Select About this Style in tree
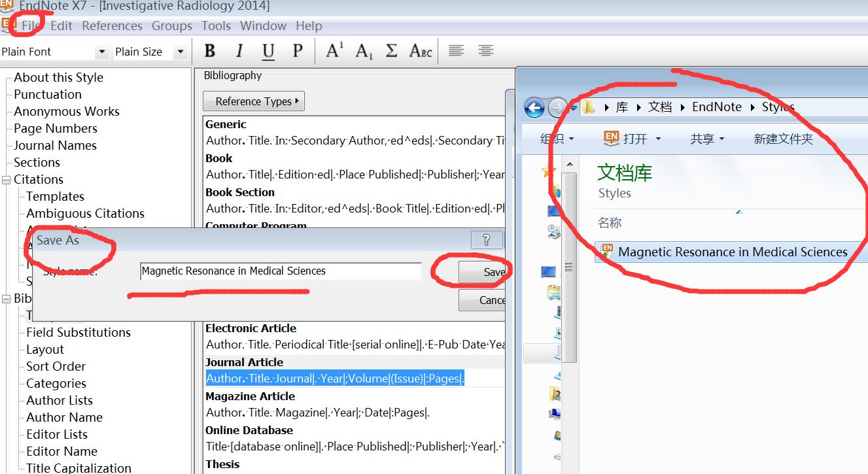Image resolution: width=868 pixels, height=474 pixels. [58, 77]
